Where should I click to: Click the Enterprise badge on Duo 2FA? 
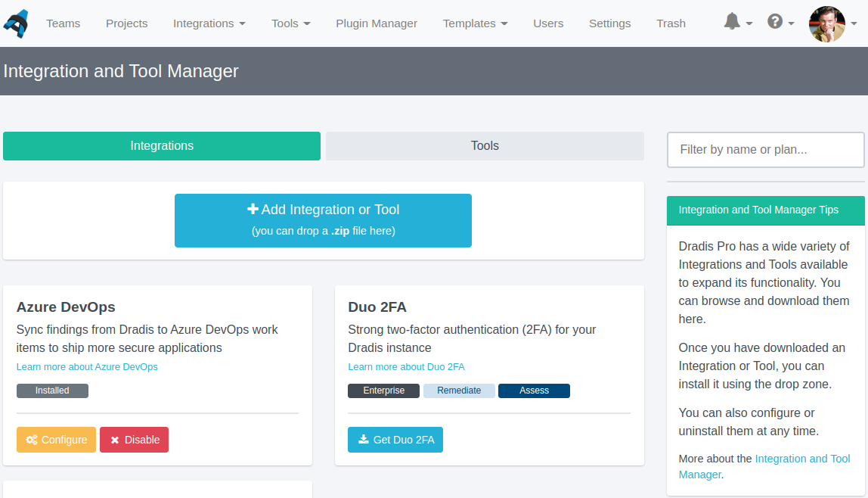coord(383,391)
